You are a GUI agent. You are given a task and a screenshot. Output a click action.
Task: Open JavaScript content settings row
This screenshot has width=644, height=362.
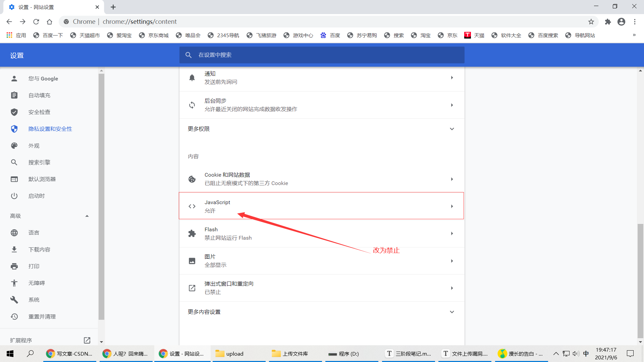click(321, 206)
